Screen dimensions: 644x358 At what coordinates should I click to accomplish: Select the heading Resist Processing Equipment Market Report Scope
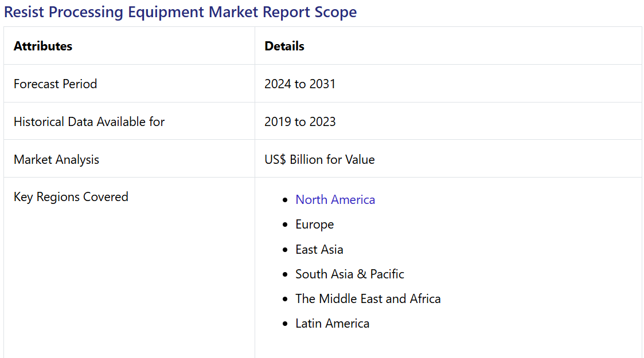pyautogui.click(x=180, y=12)
